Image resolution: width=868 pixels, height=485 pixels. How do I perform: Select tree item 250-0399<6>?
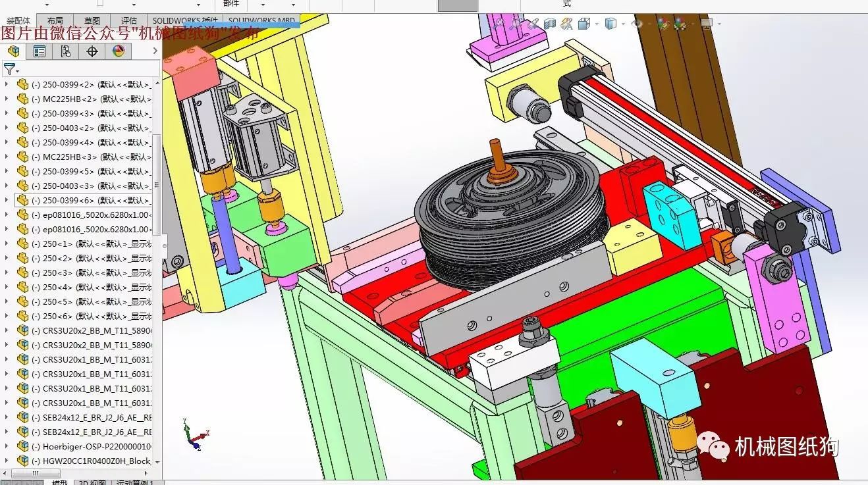pos(90,200)
